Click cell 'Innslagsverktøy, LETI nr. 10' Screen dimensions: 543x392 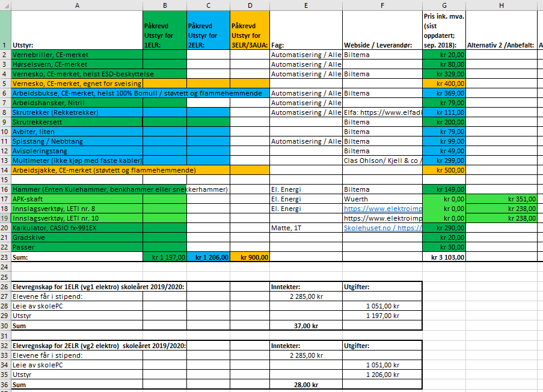pos(77,218)
